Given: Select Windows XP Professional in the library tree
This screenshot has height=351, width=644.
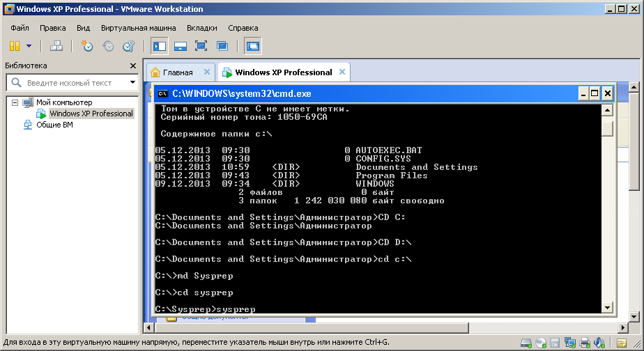Looking at the screenshot, I should [x=91, y=114].
